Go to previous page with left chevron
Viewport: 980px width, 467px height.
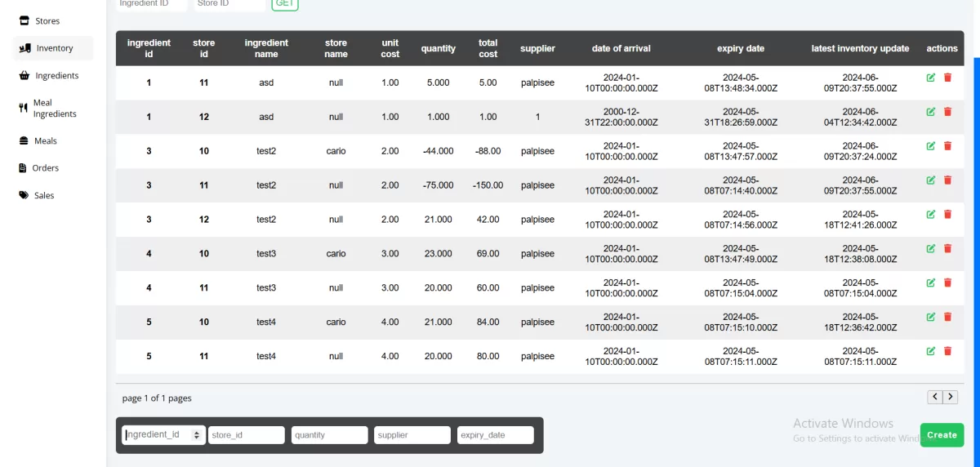point(935,398)
